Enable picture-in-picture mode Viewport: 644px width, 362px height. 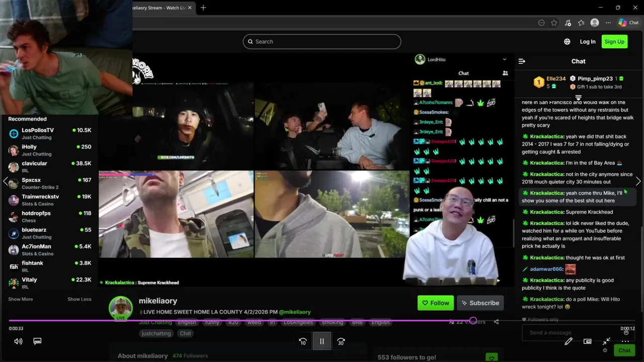tap(587, 341)
